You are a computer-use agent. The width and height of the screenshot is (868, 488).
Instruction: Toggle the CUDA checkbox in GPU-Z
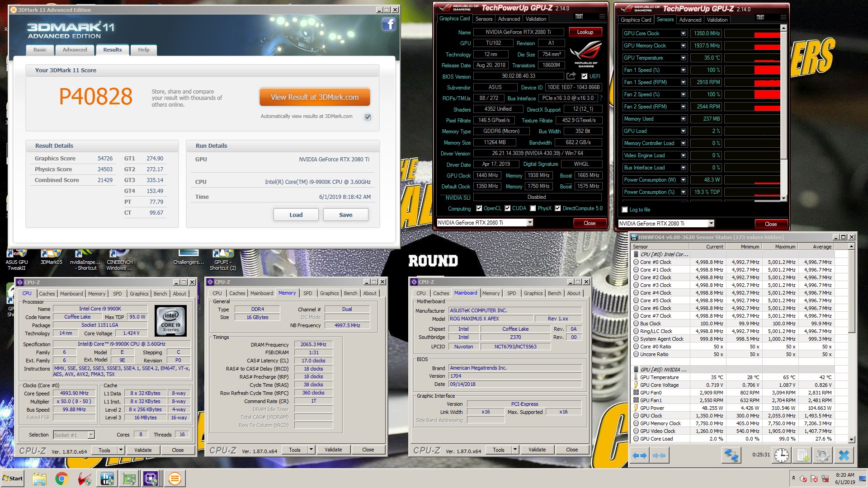point(508,208)
